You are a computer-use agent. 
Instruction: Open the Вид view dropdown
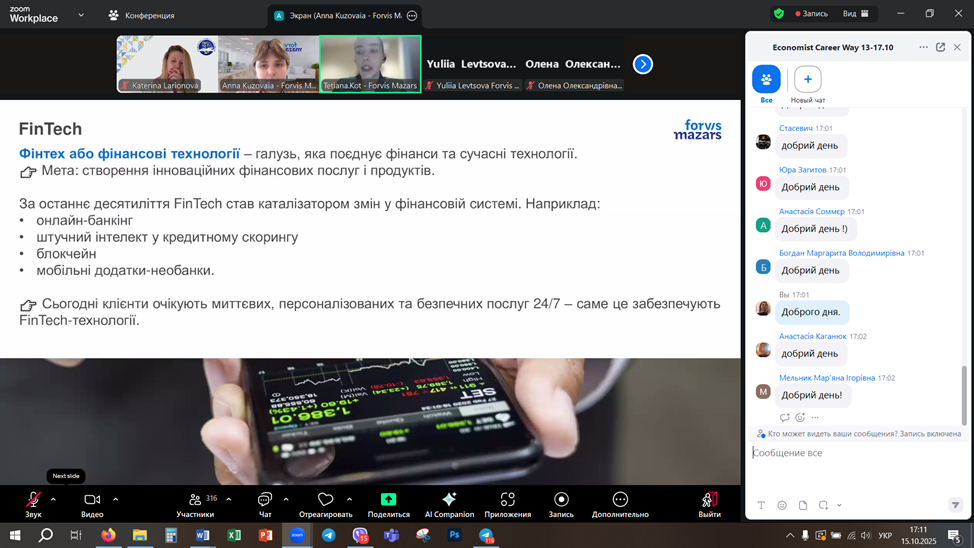coord(855,14)
